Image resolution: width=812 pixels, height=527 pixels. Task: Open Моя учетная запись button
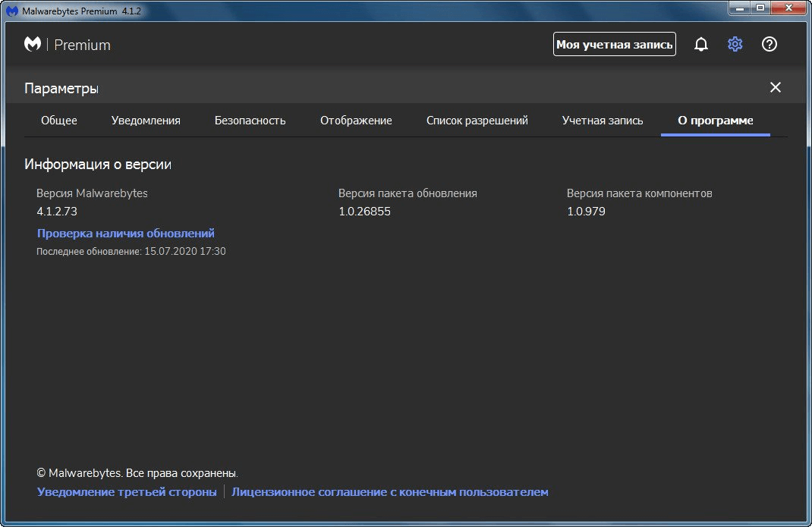coord(614,45)
